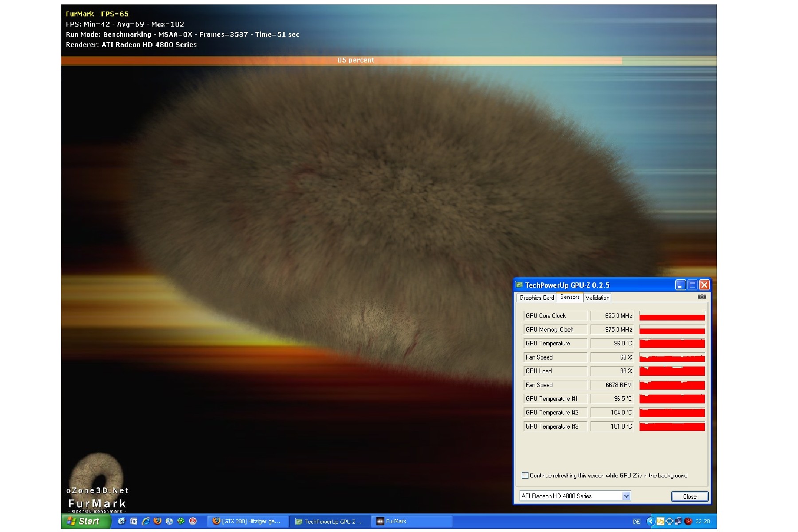
Task: Open Word from the quick launch icons
Action: tap(133, 521)
